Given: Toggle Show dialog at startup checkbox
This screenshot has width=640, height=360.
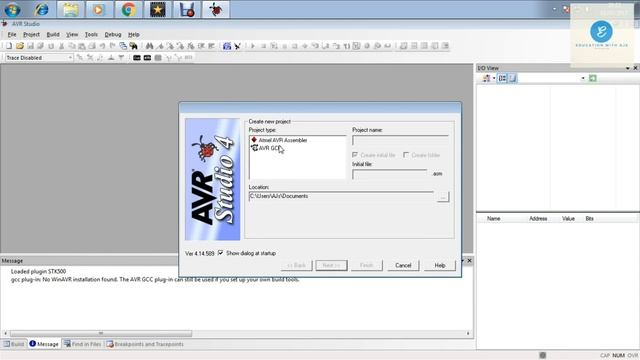Looking at the screenshot, I should click(221, 253).
